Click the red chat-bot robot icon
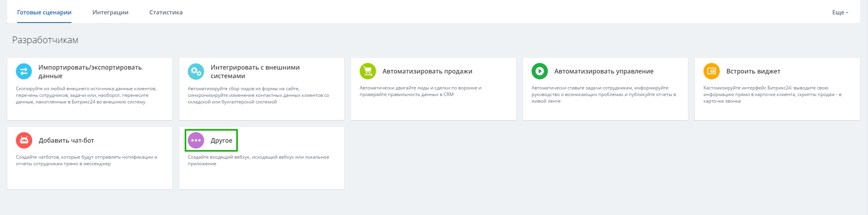The image size is (868, 215). click(x=24, y=140)
